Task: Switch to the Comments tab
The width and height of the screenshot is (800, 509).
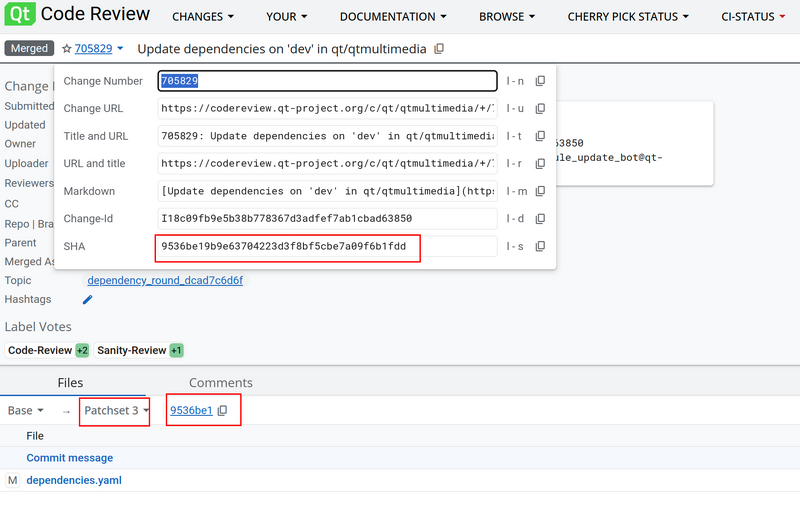Action: (x=220, y=383)
